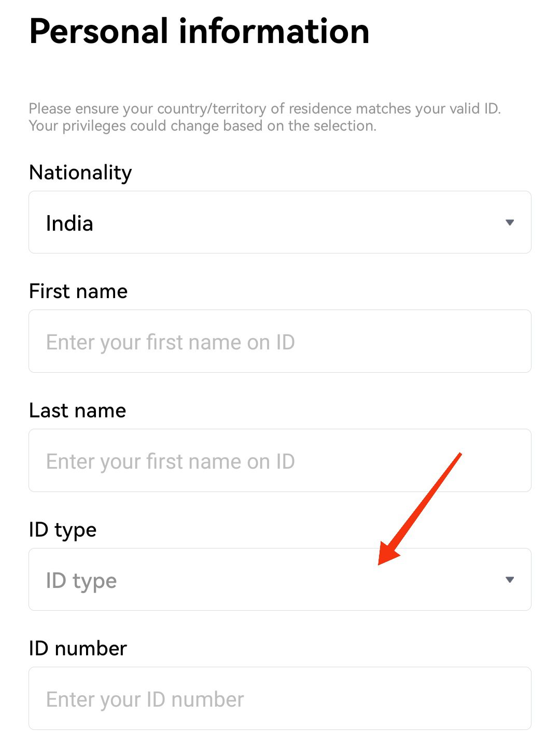Click the "ID number" field label
This screenshot has width=560, height=744.
point(78,649)
